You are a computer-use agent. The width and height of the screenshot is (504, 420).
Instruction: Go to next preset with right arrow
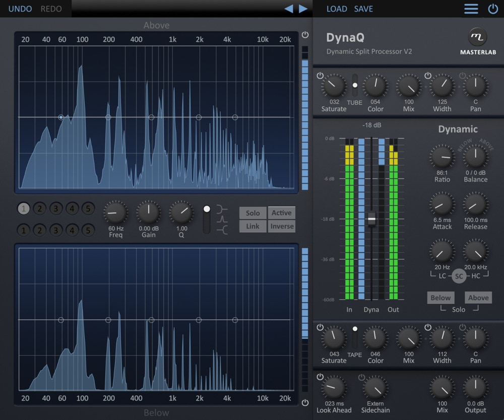303,9
